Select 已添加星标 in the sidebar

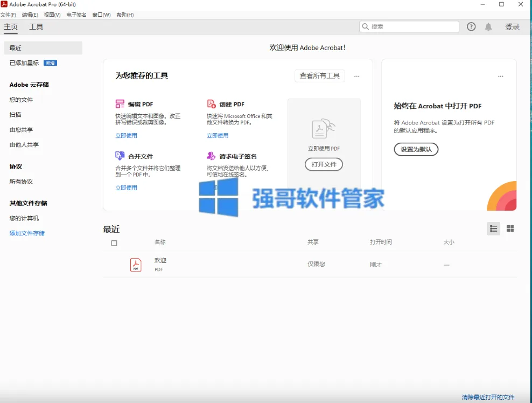point(24,63)
